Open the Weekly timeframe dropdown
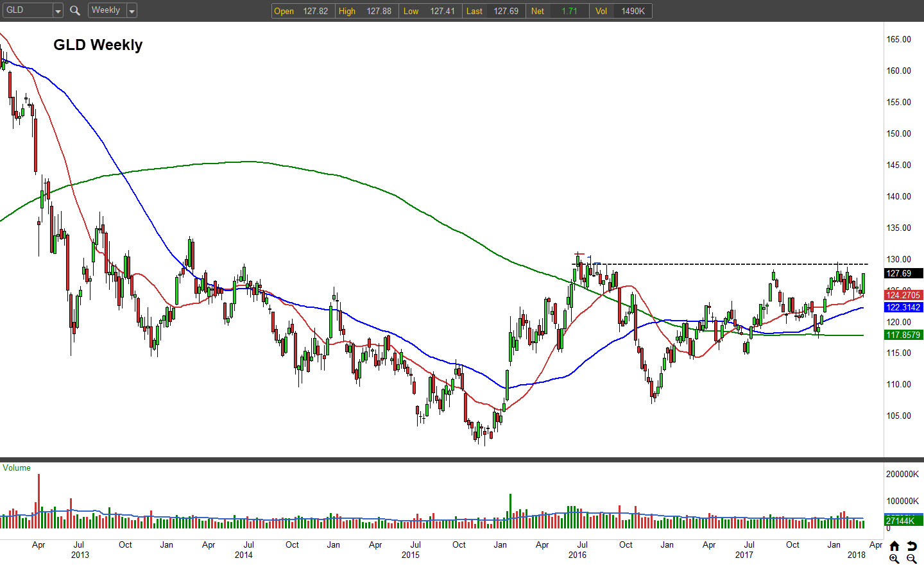Image resolution: width=924 pixels, height=565 pixels. (x=132, y=10)
